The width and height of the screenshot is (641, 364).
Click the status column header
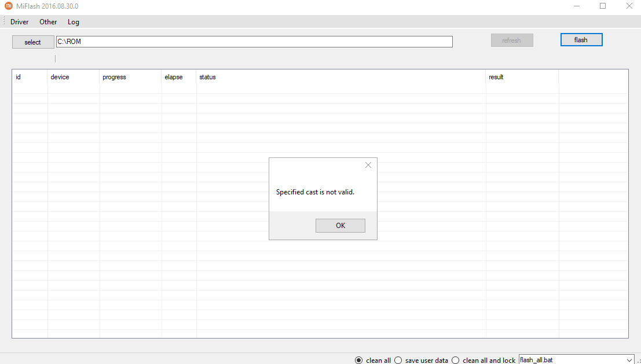pos(341,77)
